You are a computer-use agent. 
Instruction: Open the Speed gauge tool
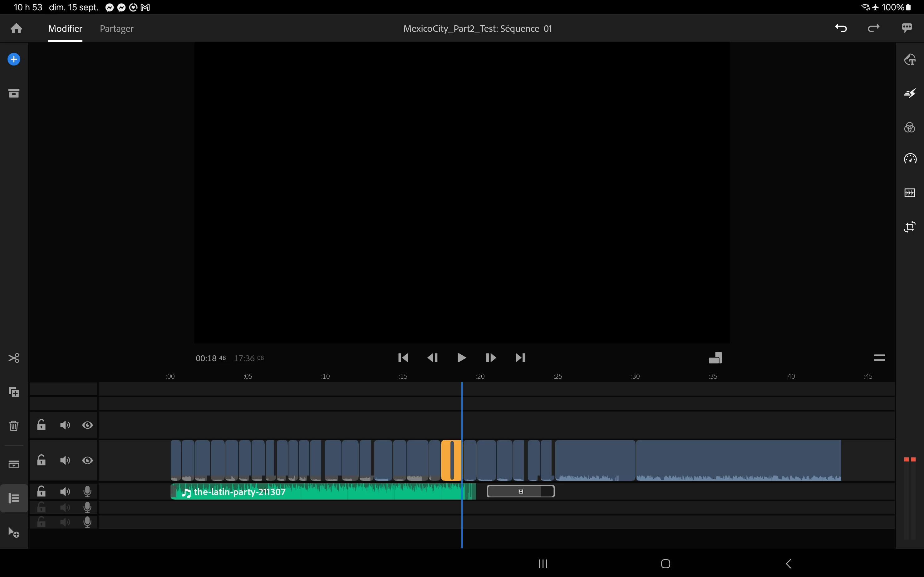[910, 158]
